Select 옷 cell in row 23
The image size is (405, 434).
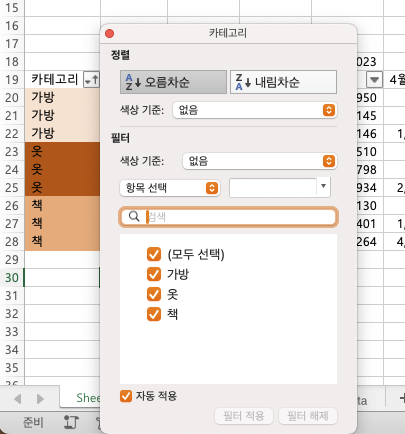62,152
